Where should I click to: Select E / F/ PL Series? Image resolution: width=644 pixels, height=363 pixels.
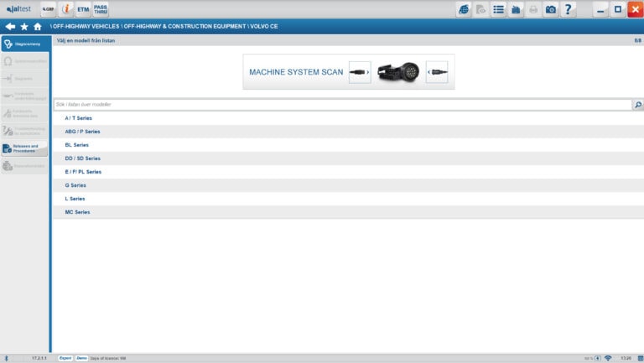pyautogui.click(x=348, y=172)
